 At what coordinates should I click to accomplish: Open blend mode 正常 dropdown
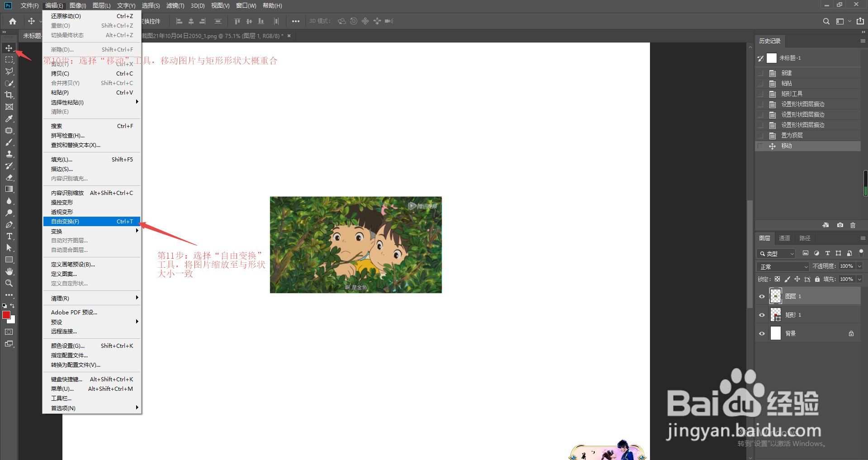[x=783, y=267]
